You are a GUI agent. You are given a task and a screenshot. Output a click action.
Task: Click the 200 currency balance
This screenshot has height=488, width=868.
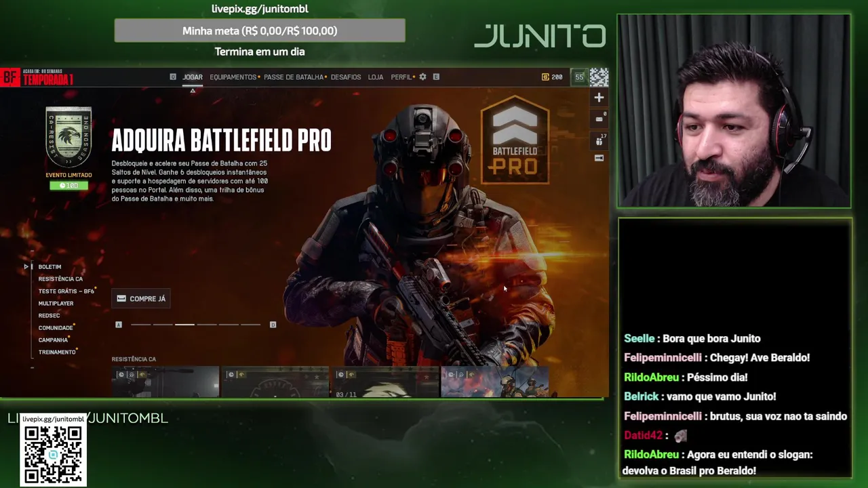(x=552, y=77)
